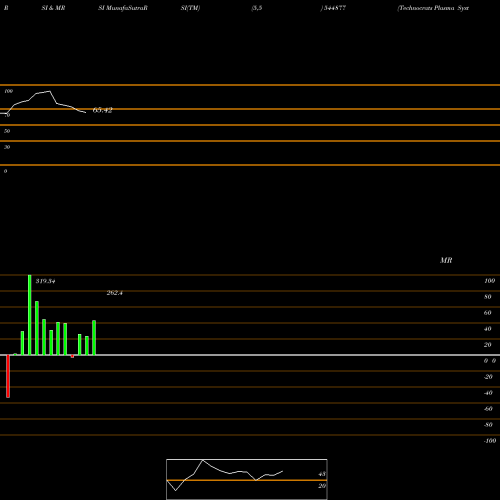The image size is (500, 500).
Task: Click the 319.34 value label above the bars
Action: [45, 281]
